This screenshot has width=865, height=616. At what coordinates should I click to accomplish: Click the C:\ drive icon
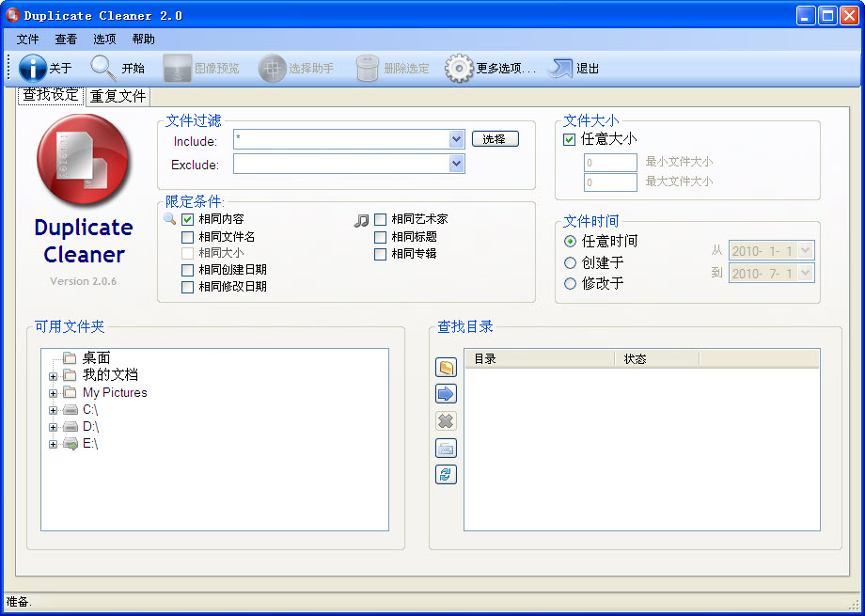pyautogui.click(x=71, y=410)
